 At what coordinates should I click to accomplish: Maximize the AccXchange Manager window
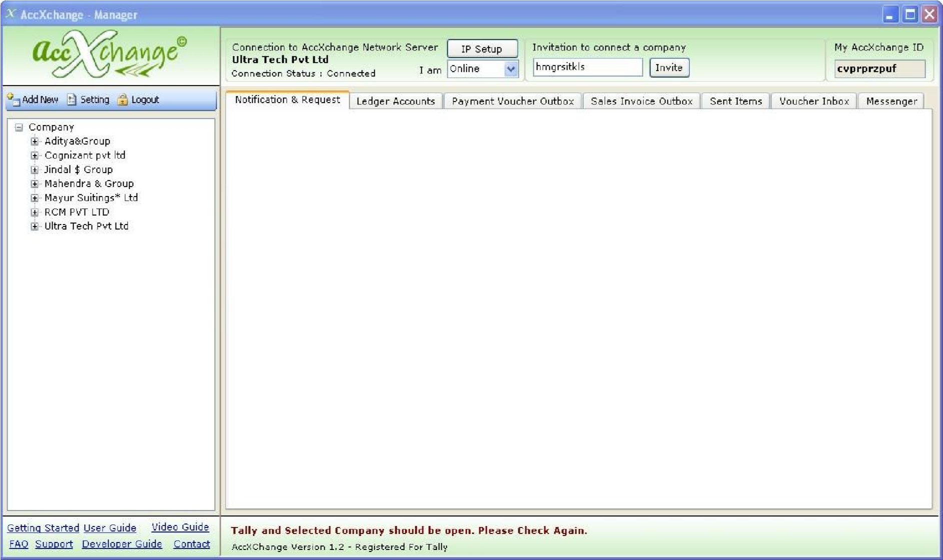pos(910,14)
